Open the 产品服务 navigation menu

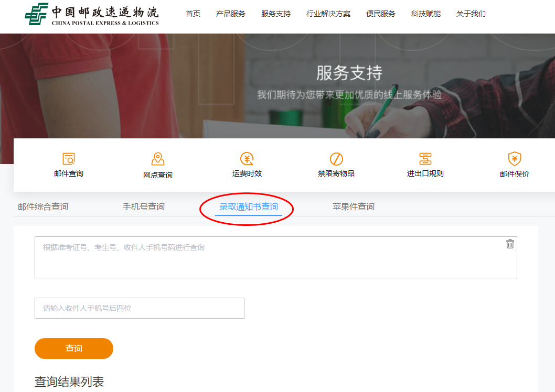click(x=231, y=14)
